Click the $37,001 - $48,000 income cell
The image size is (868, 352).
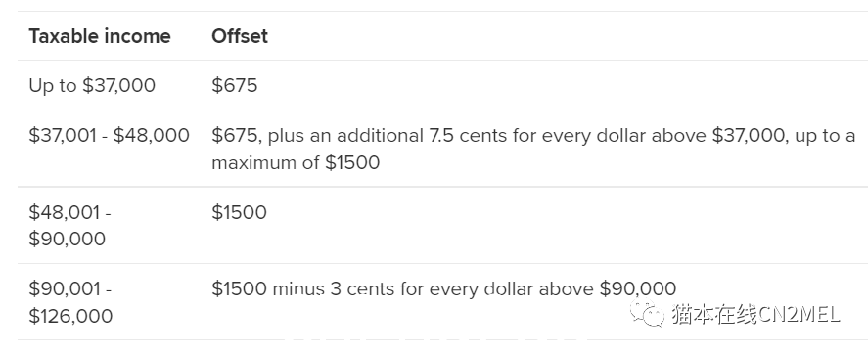tap(109, 135)
